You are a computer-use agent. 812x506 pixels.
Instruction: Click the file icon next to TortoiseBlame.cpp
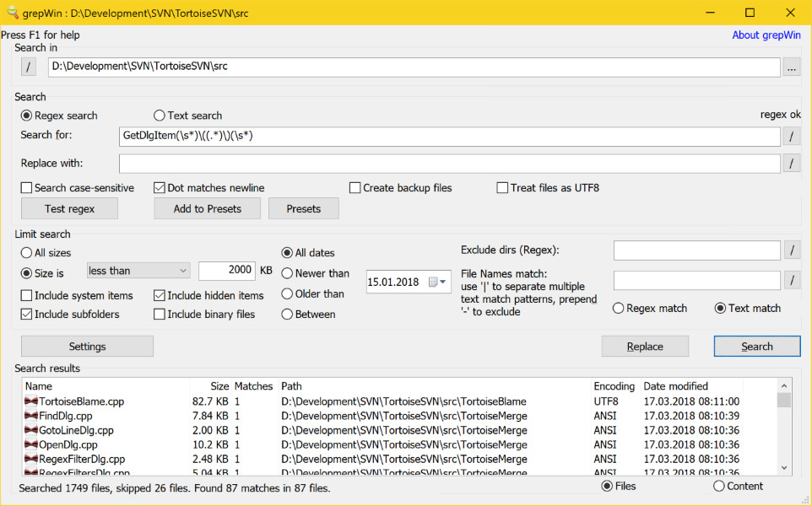click(x=31, y=401)
